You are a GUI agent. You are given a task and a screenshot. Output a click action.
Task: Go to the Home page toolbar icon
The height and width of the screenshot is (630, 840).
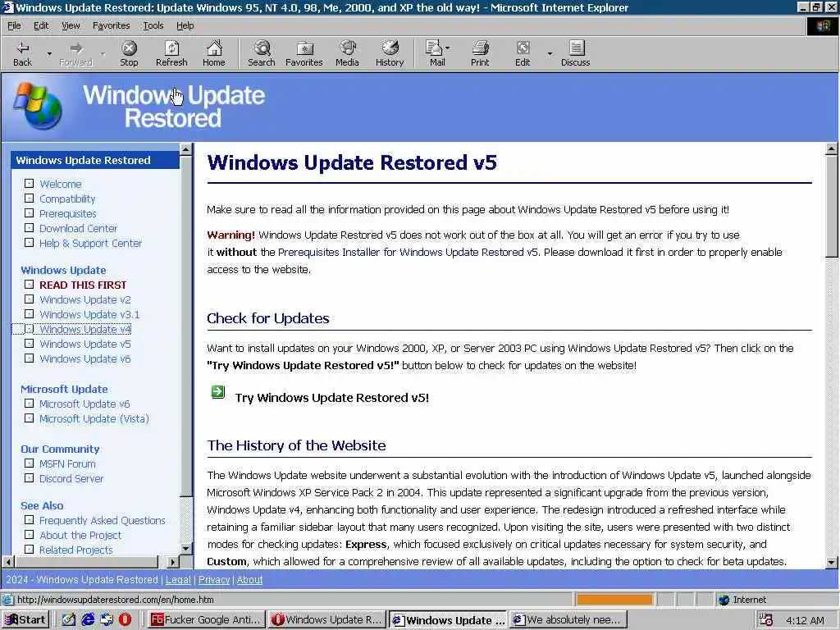214,53
